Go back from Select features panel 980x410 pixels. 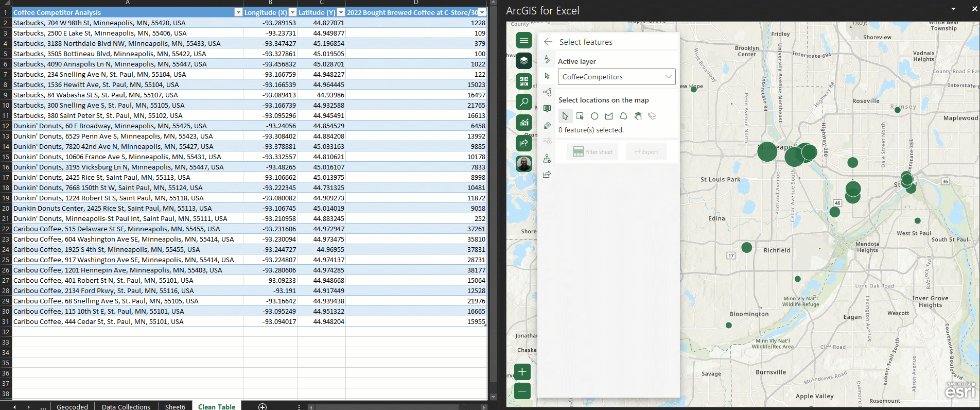click(x=548, y=42)
